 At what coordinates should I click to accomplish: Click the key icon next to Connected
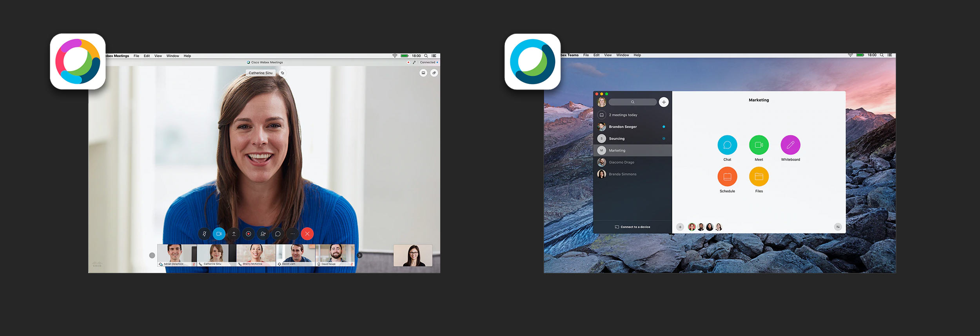coord(414,62)
